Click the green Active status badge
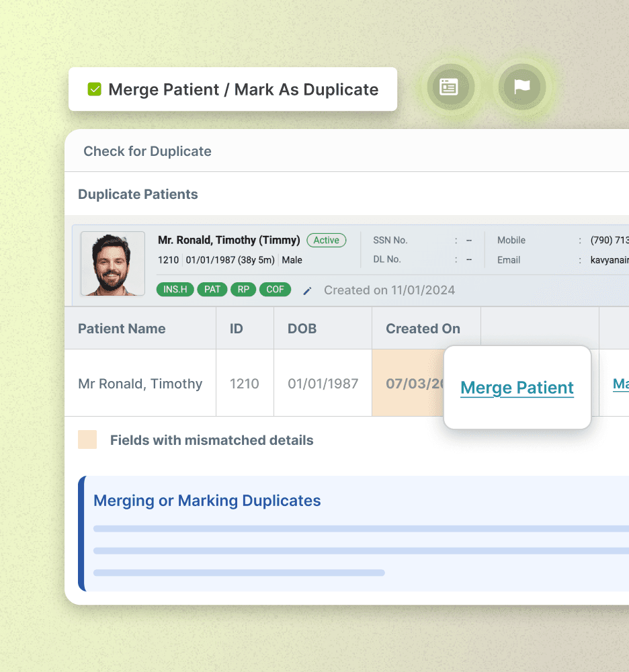 click(326, 240)
